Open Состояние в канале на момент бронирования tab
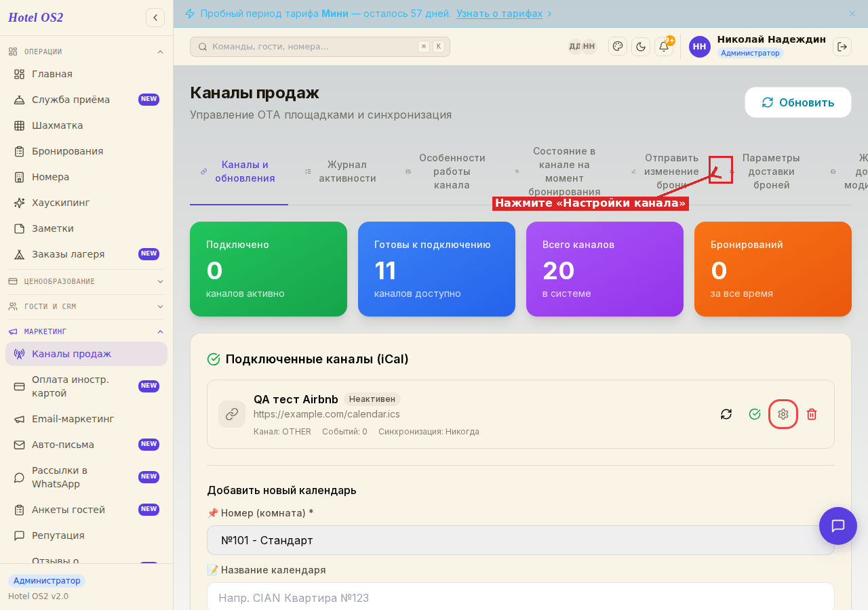868x610 pixels. click(557, 171)
